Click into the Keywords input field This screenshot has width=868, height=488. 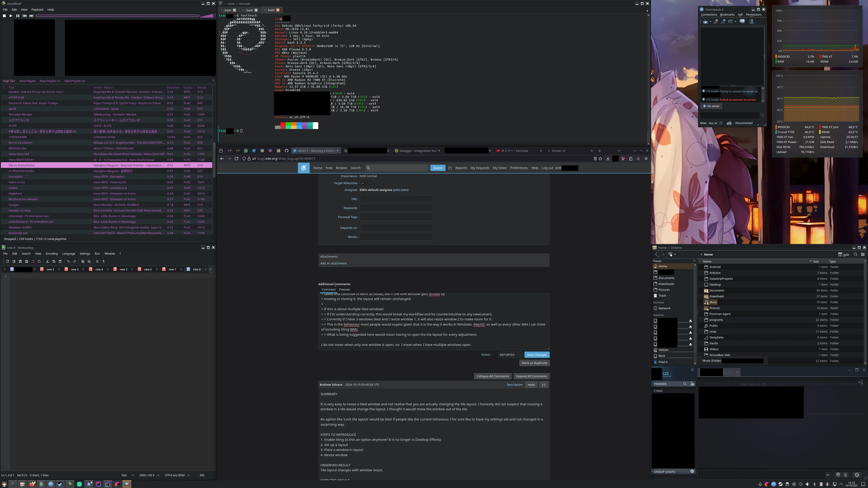[396, 208]
